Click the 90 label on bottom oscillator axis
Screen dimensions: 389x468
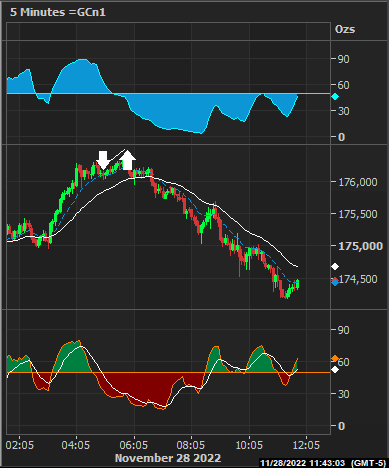click(x=344, y=330)
